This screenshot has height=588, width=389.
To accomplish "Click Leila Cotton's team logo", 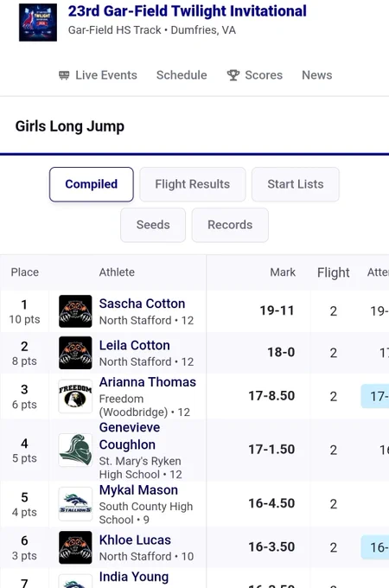I will (75, 353).
